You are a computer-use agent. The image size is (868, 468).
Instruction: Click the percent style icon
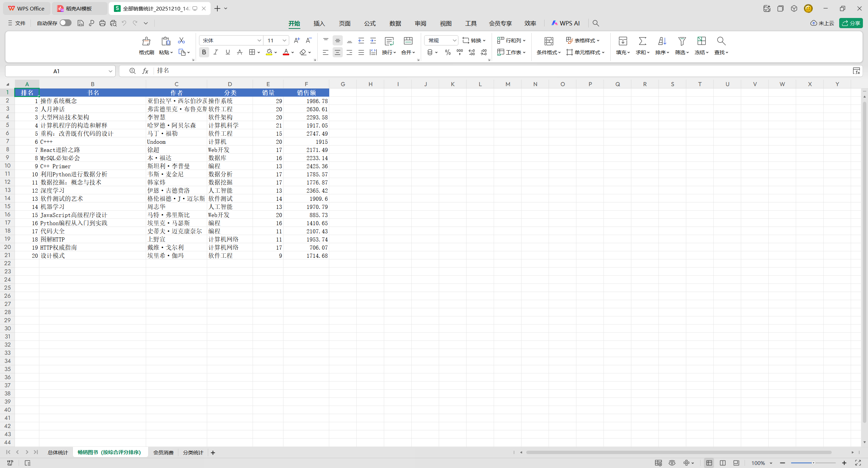tap(448, 52)
